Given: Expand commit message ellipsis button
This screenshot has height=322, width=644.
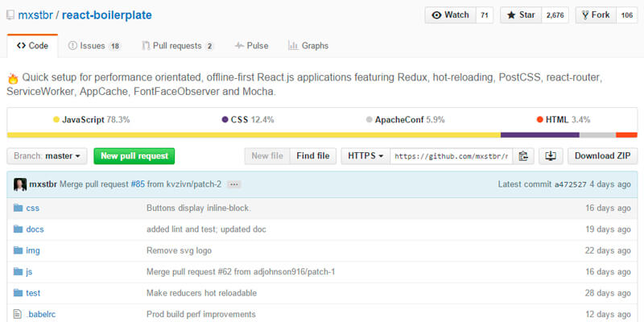Looking at the screenshot, I should (x=233, y=185).
